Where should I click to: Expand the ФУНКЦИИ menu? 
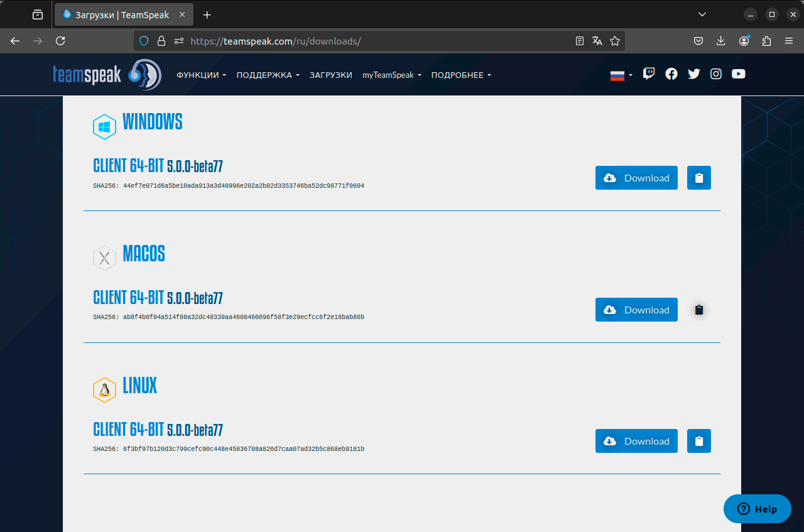202,75
